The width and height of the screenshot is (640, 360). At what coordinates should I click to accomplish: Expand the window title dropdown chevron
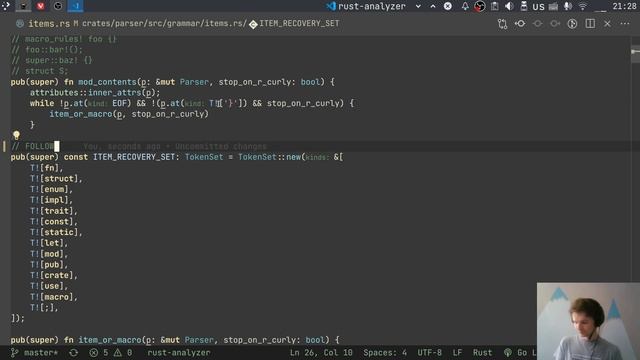418,6
